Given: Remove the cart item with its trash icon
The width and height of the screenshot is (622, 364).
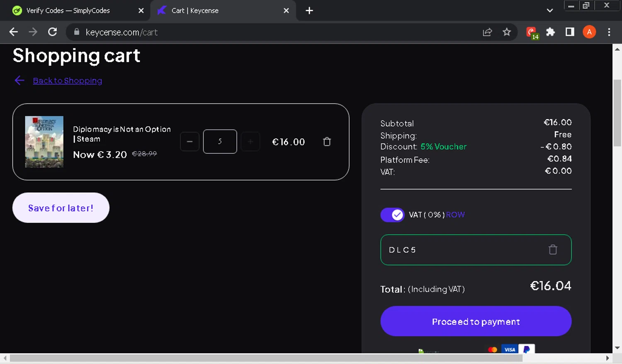Looking at the screenshot, I should pos(327,142).
